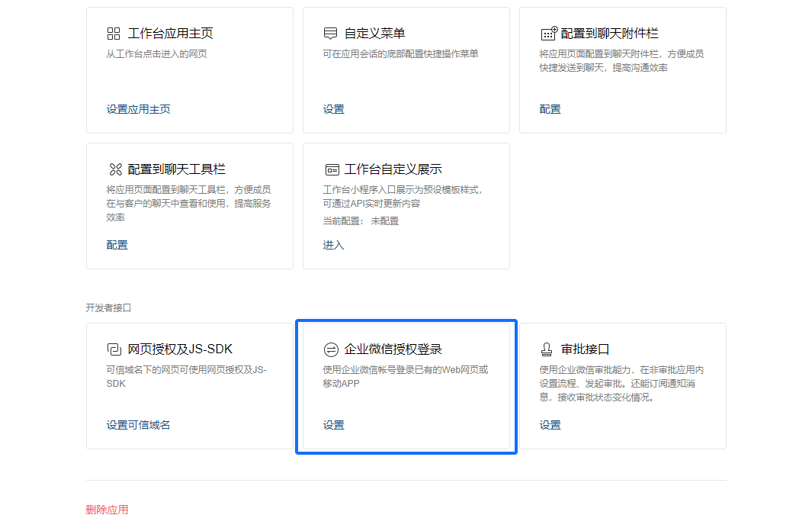The height and width of the screenshot is (531, 812).
Task: Click 设置 under 审批接口
Action: pos(550,425)
